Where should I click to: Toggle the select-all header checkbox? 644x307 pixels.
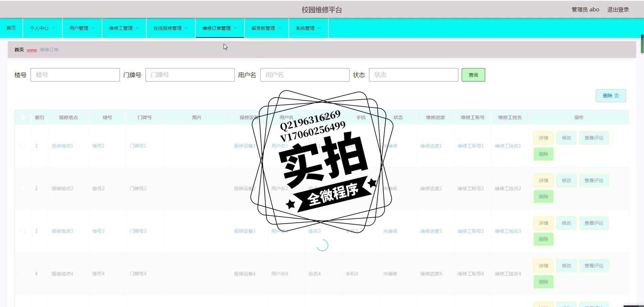coord(23,117)
